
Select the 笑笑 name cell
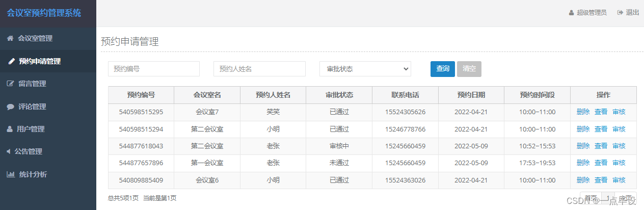[x=273, y=112]
